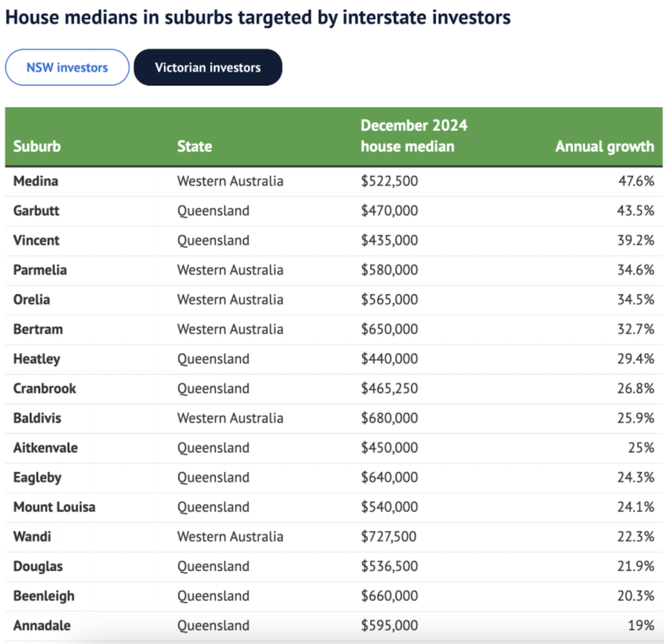Click the 47.6% annual growth value
Viewport: 664px width, 644px height.
[x=636, y=181]
